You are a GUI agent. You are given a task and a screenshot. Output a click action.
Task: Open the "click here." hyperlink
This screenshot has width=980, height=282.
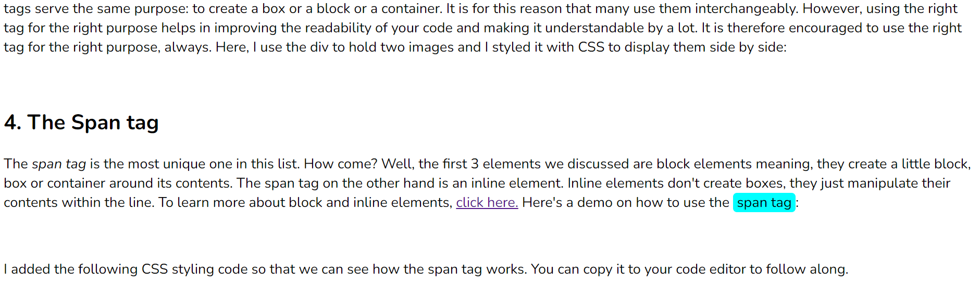(487, 203)
